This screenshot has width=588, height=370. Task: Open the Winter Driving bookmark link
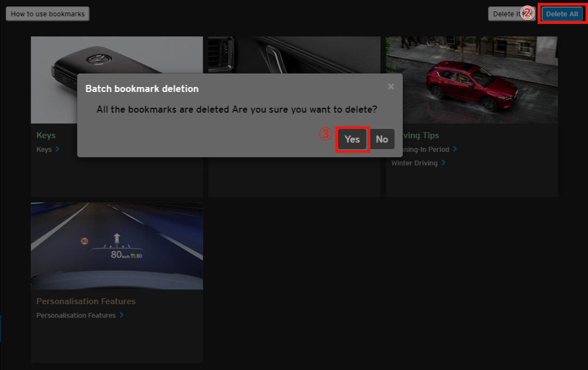point(414,163)
